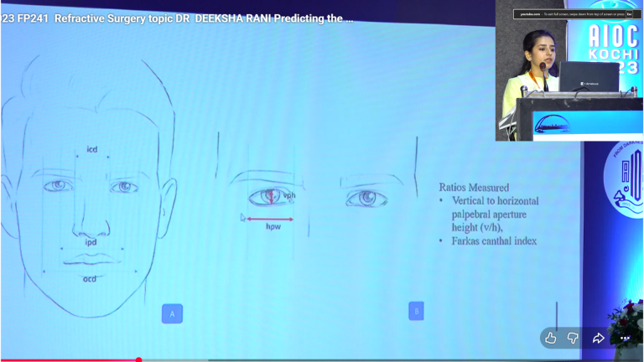
Task: Click the vph label beside the eye
Action: coord(289,195)
